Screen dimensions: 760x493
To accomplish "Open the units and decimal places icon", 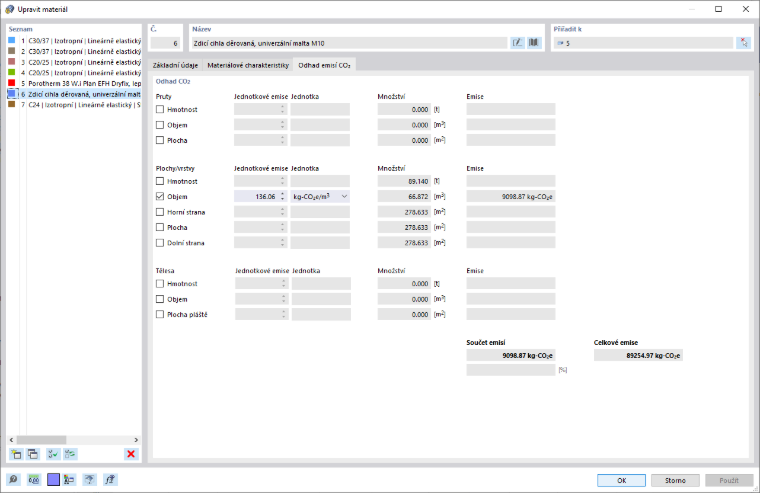I will [x=33, y=479].
